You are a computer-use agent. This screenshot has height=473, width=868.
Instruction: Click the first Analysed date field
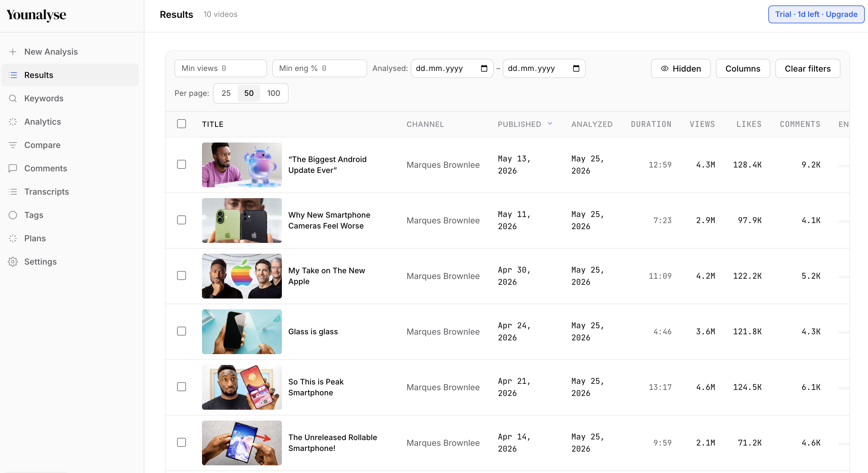452,68
